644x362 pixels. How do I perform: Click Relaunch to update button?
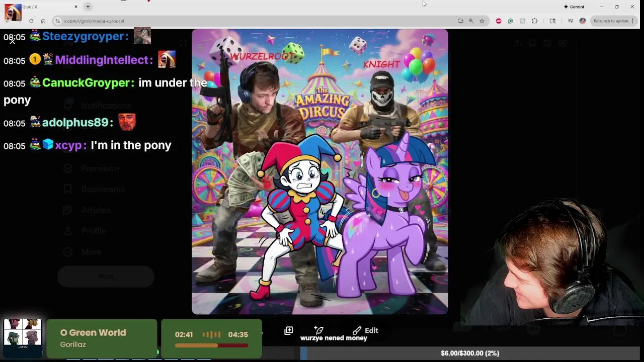610,21
